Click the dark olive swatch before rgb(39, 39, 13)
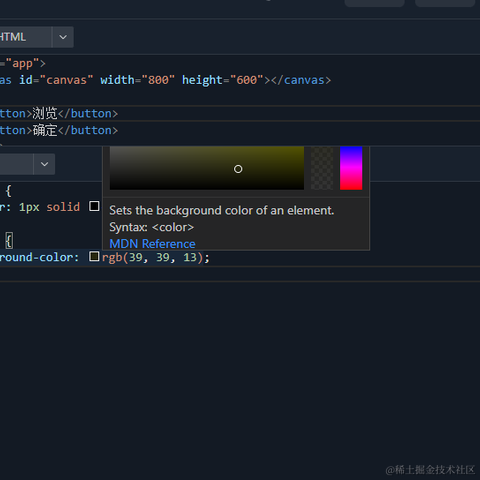 (x=94, y=256)
